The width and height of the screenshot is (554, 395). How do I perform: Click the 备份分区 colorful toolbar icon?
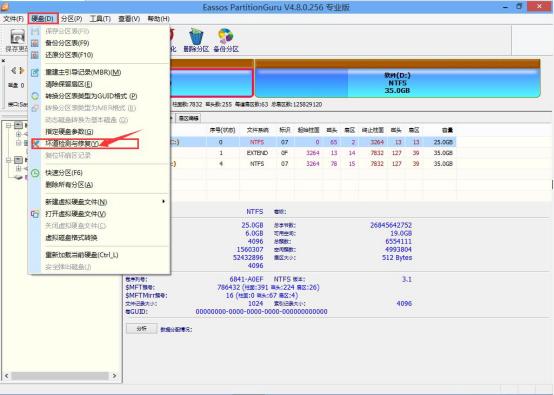[x=226, y=40]
